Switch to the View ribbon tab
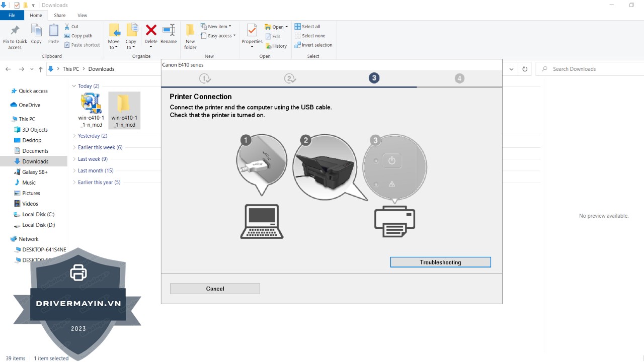The image size is (644, 362). coord(82,16)
